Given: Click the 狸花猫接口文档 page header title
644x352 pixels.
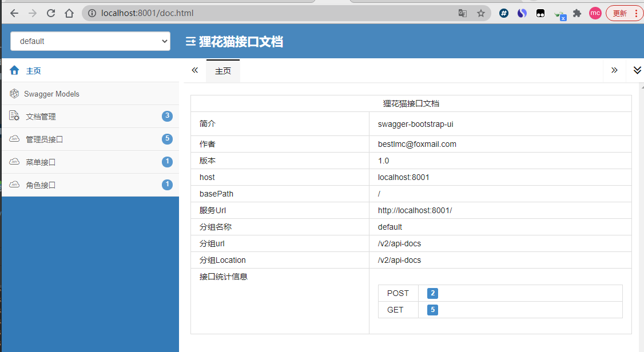Looking at the screenshot, I should click(x=241, y=42).
